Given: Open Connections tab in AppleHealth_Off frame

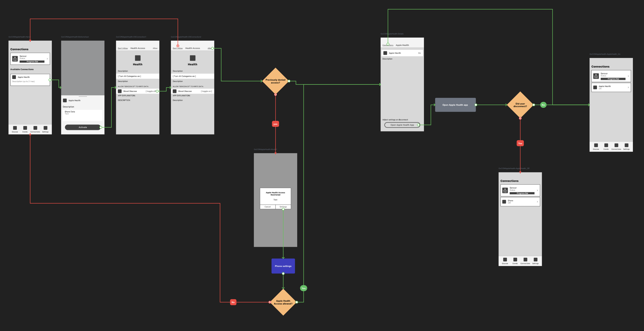Looking at the screenshot, I should [x=525, y=259].
